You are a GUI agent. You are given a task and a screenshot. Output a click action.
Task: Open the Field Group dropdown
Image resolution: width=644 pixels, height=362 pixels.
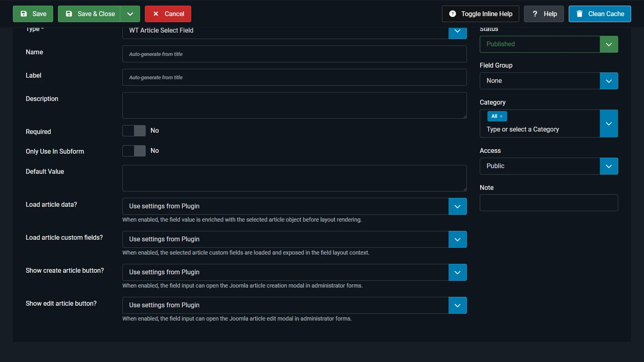point(609,81)
